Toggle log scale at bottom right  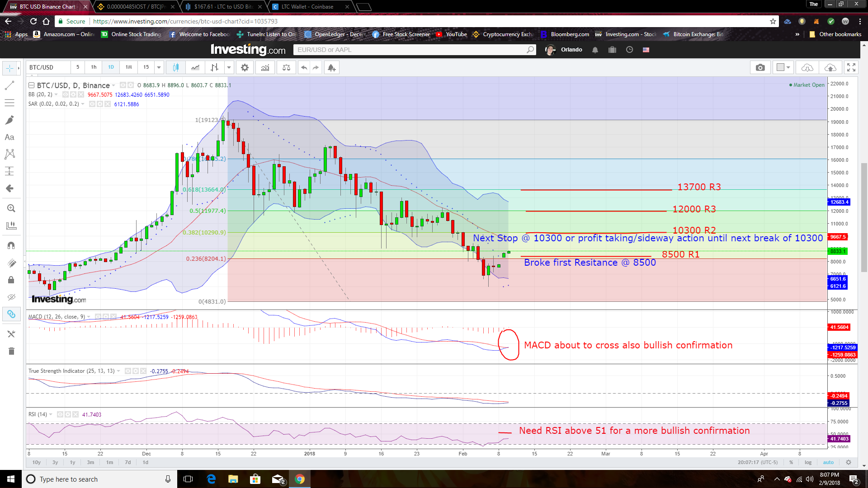pos(808,462)
